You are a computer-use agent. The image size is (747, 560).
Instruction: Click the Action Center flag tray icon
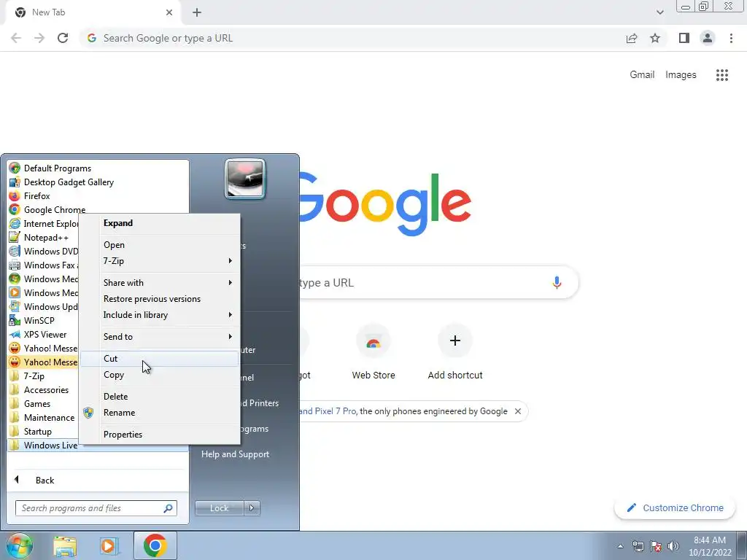pos(656,546)
